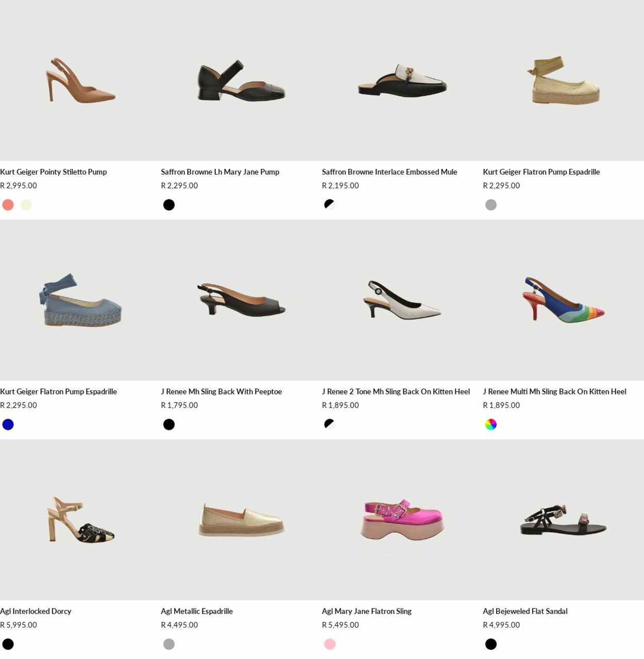Choose rainbow multi swatch for J Renee Multi
Image resolution: width=644 pixels, height=659 pixels.
tap(491, 424)
